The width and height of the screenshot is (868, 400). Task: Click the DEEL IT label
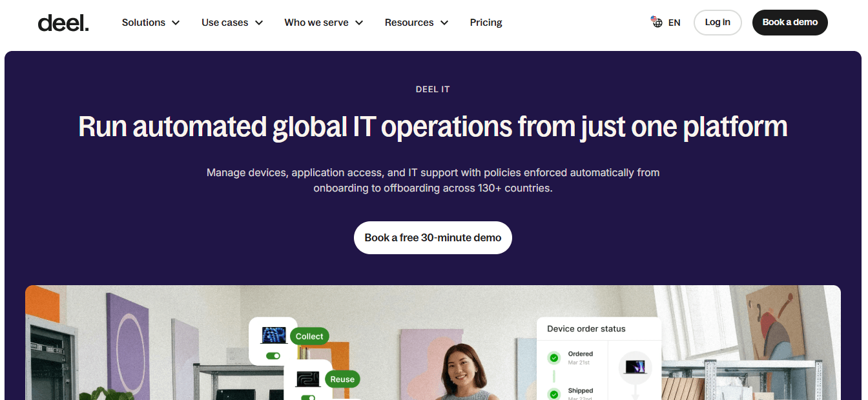(433, 89)
